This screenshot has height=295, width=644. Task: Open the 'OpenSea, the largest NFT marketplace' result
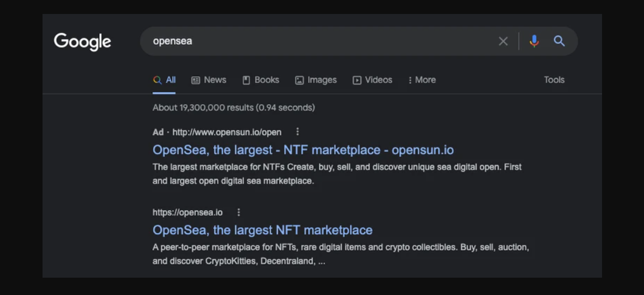click(x=262, y=230)
